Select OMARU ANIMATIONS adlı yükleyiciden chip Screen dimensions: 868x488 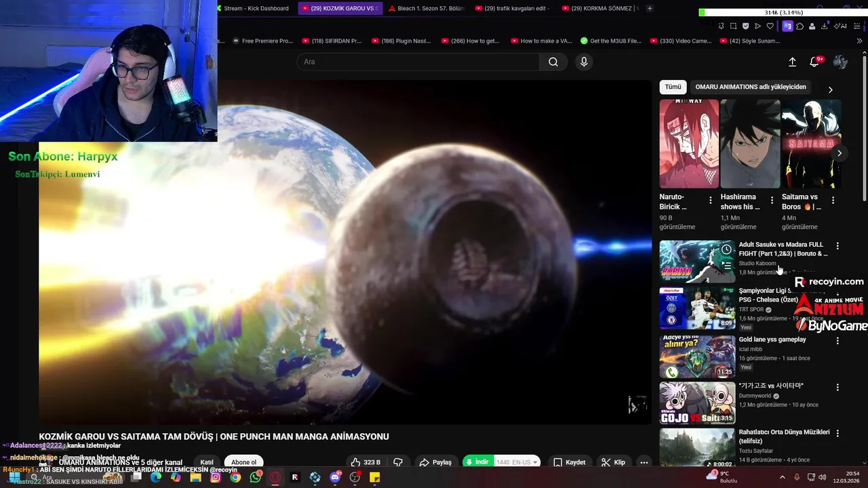(751, 87)
